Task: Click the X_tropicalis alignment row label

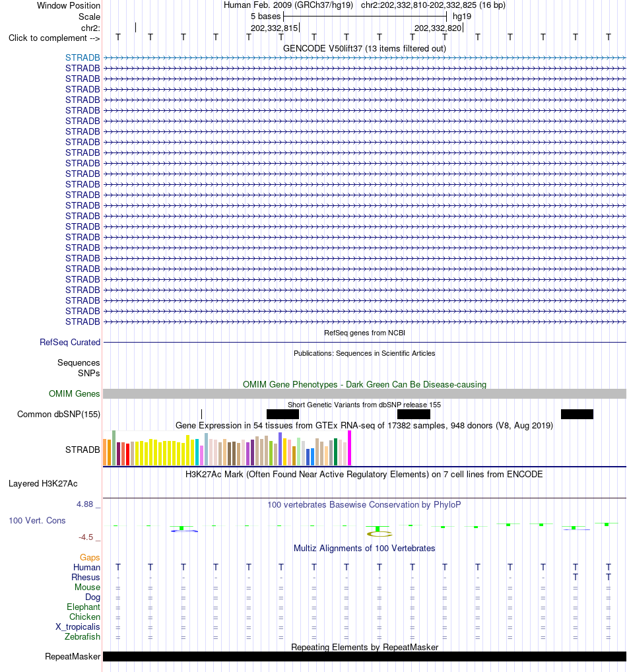Action: (78, 626)
